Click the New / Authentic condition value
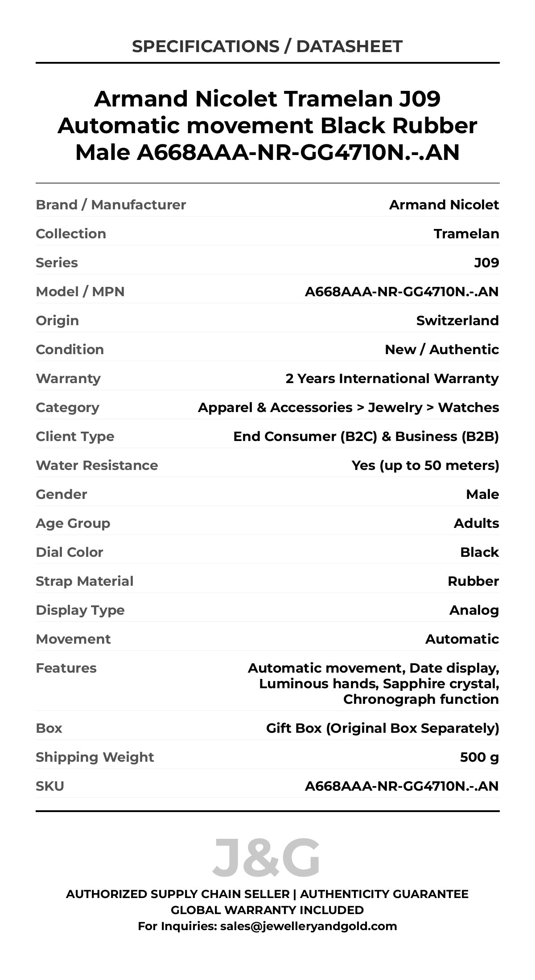The height and width of the screenshot is (980, 535). [x=441, y=350]
